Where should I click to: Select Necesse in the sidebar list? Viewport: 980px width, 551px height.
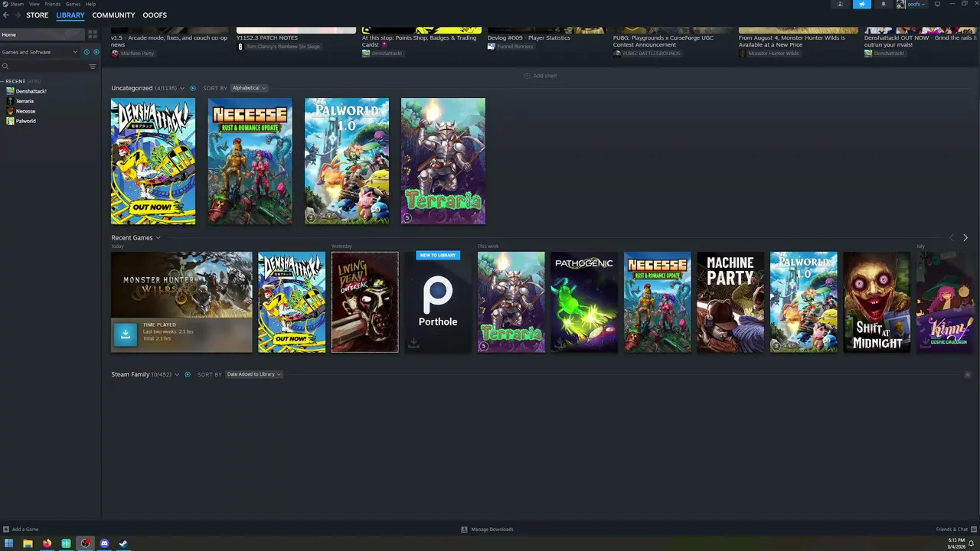point(25,111)
